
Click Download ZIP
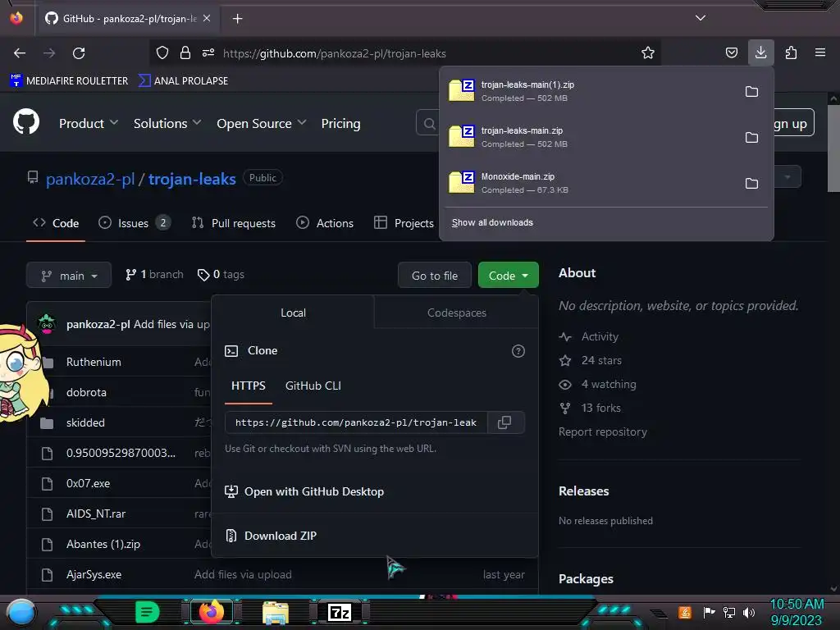click(271, 536)
